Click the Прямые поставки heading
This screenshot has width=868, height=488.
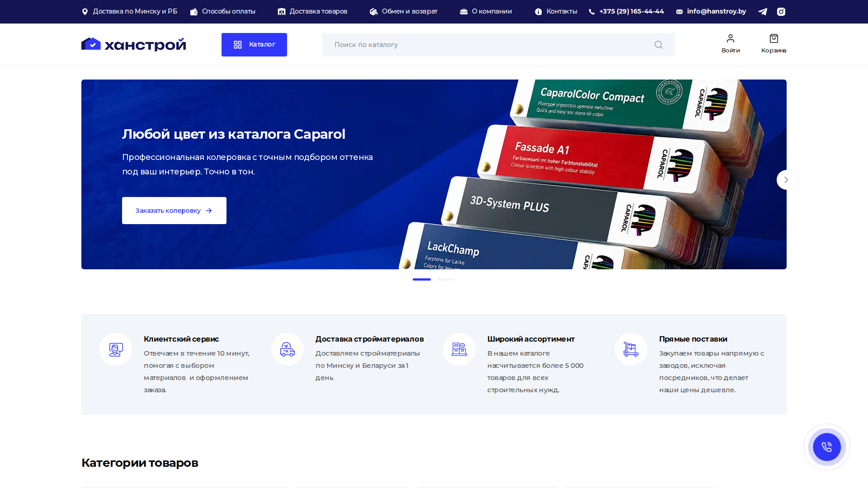click(x=693, y=339)
